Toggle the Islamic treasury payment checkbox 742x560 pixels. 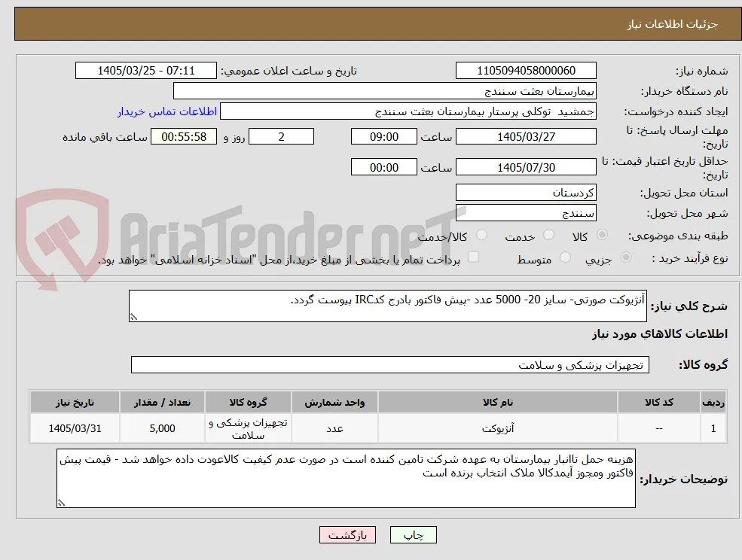[x=473, y=257]
